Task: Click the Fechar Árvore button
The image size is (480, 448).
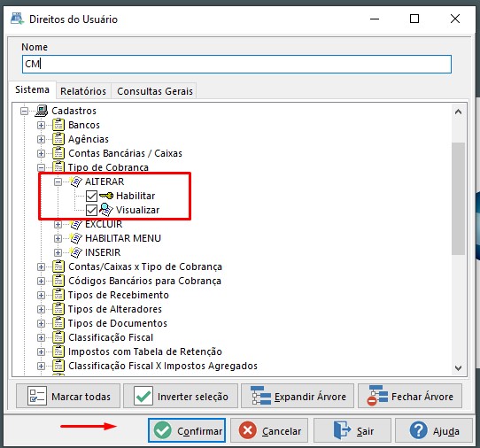Action: [x=410, y=397]
